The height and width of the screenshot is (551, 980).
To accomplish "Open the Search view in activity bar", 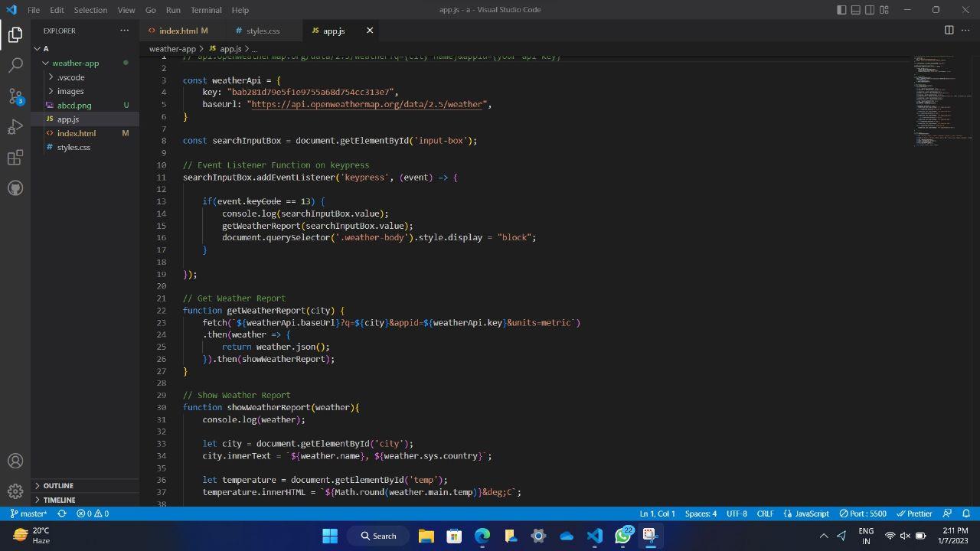I will (x=15, y=66).
